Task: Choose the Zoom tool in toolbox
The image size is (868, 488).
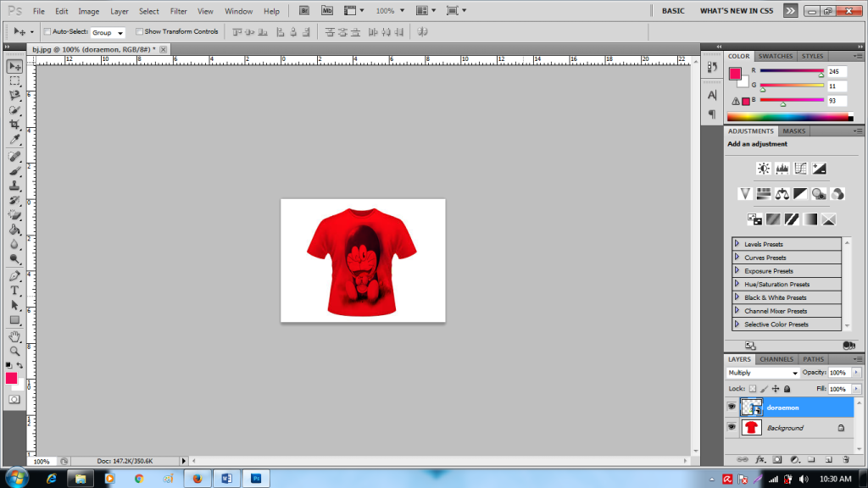Action: pos(14,351)
